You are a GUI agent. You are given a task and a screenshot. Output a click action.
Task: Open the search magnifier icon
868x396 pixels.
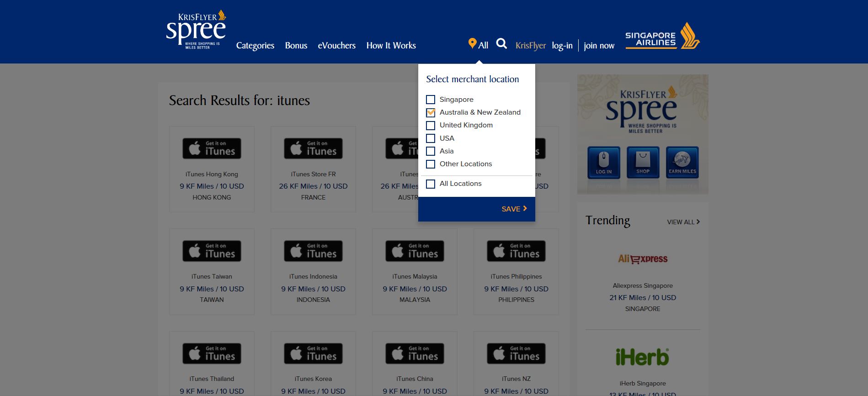point(501,44)
